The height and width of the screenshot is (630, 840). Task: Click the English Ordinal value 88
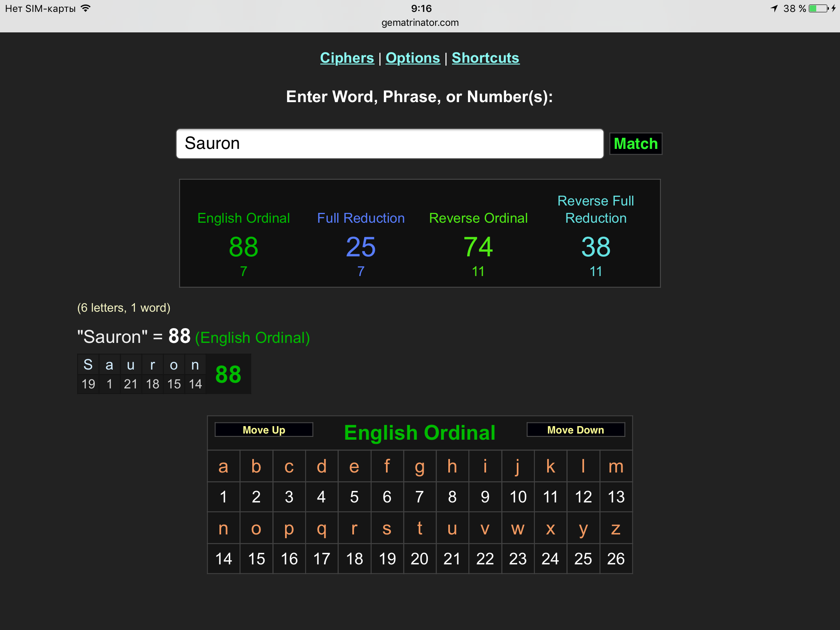(244, 247)
